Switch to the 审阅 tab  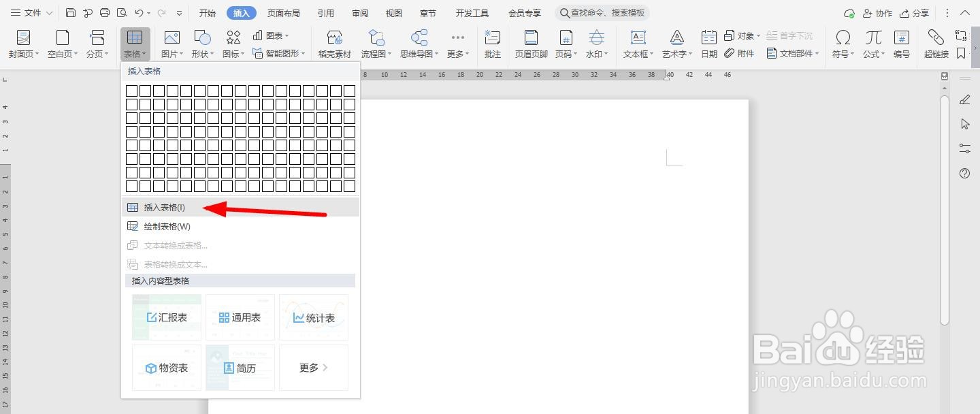pos(360,13)
